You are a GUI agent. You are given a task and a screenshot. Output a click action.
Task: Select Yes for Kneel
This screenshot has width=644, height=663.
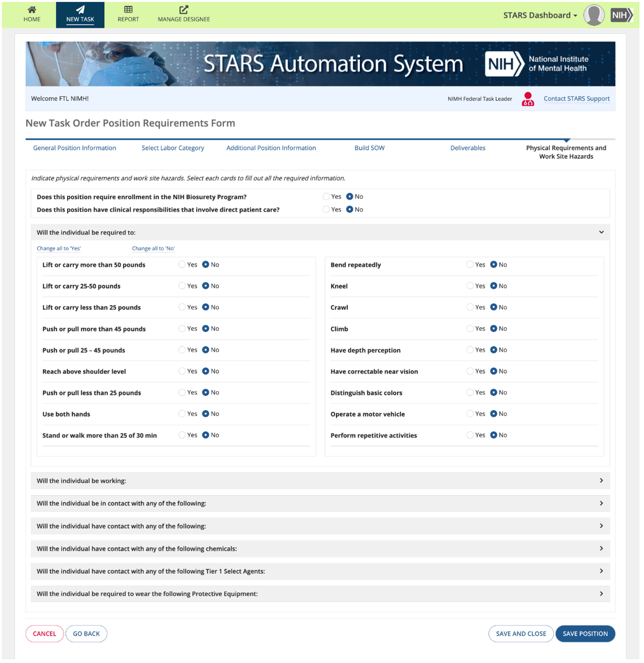point(470,286)
